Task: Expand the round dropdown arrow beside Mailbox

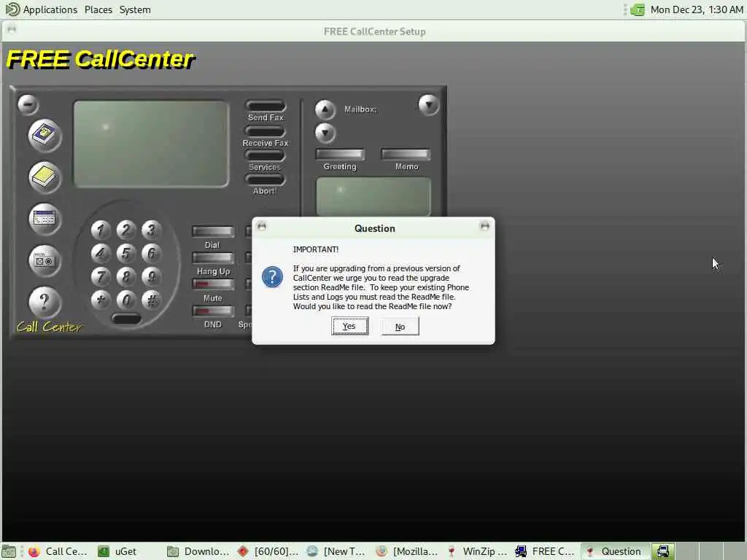Action: click(x=429, y=105)
